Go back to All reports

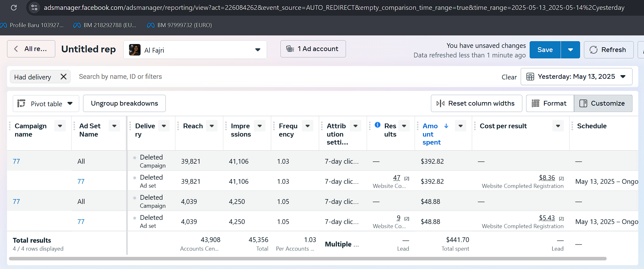[31, 49]
